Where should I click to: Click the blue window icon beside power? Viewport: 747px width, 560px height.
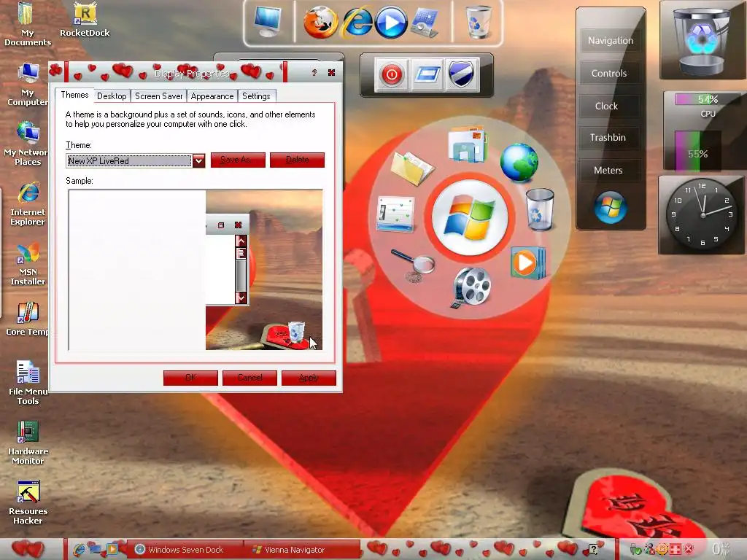click(426, 75)
